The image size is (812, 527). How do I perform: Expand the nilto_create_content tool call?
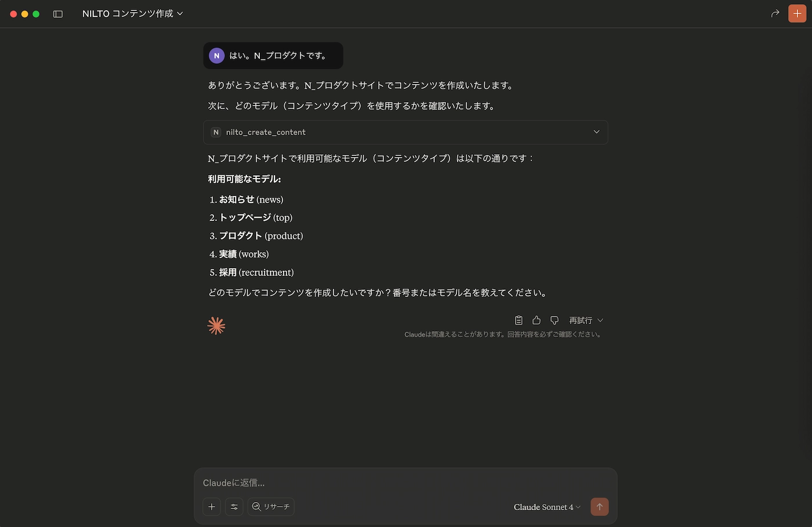click(405, 132)
